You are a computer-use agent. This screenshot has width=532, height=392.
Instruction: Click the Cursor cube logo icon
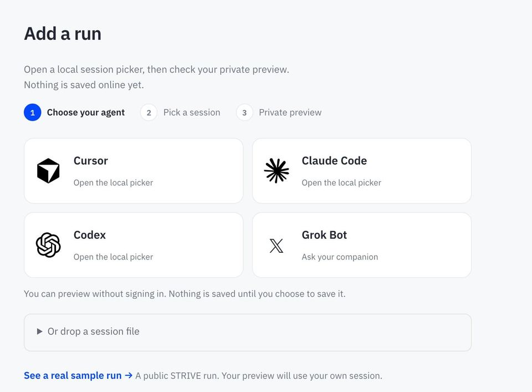pyautogui.click(x=48, y=171)
